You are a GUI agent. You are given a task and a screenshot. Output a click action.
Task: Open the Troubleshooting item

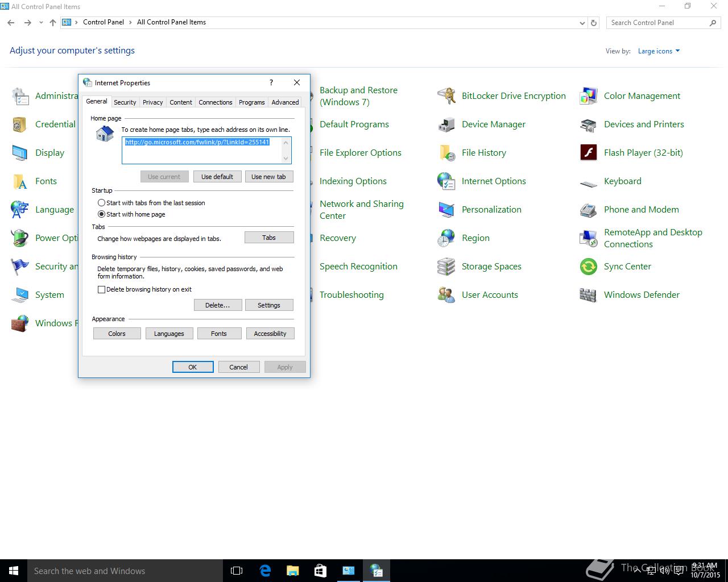click(351, 295)
